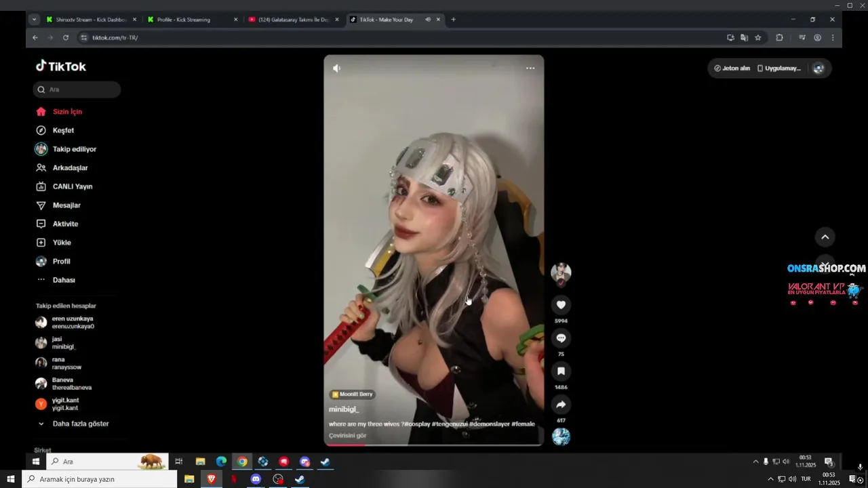This screenshot has height=488, width=868.
Task: Go to previous video with up chevron
Action: click(825, 237)
